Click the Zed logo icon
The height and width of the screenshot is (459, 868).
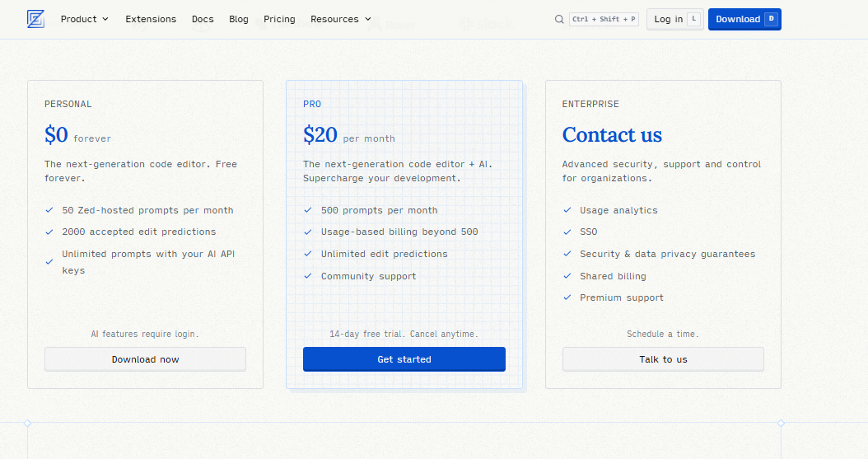[x=35, y=20]
